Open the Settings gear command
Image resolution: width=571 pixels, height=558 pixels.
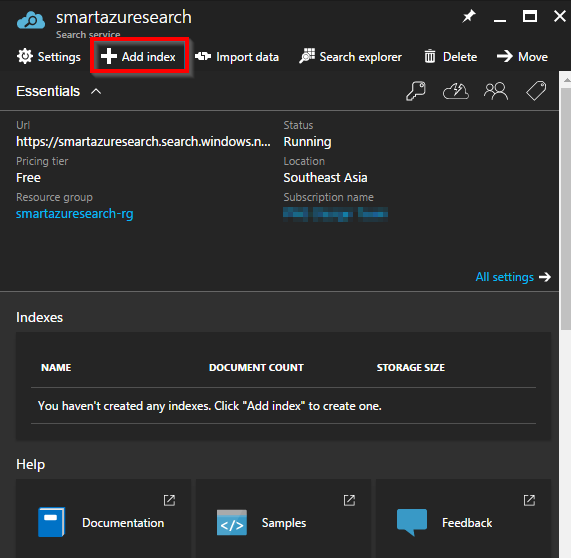pos(49,57)
